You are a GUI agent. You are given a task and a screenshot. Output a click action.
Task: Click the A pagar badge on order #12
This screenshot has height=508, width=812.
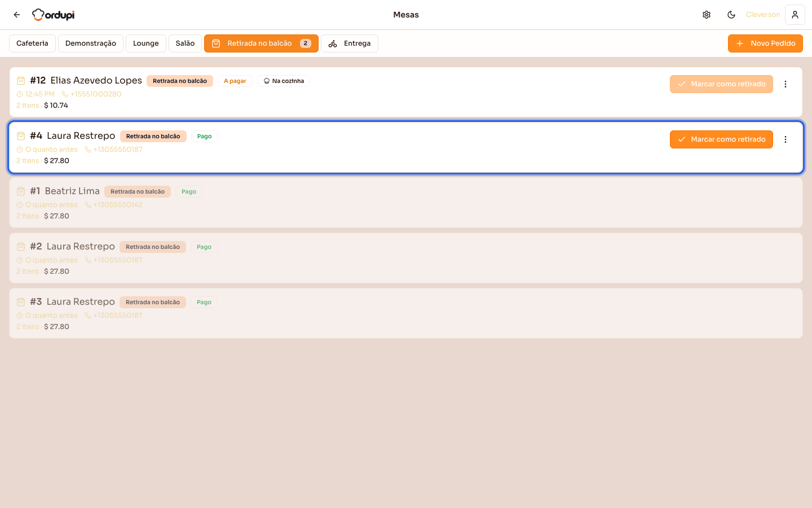tap(235, 81)
